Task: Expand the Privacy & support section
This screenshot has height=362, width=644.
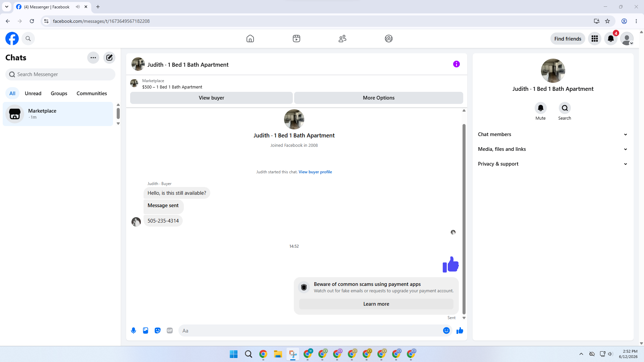Action: pyautogui.click(x=553, y=164)
